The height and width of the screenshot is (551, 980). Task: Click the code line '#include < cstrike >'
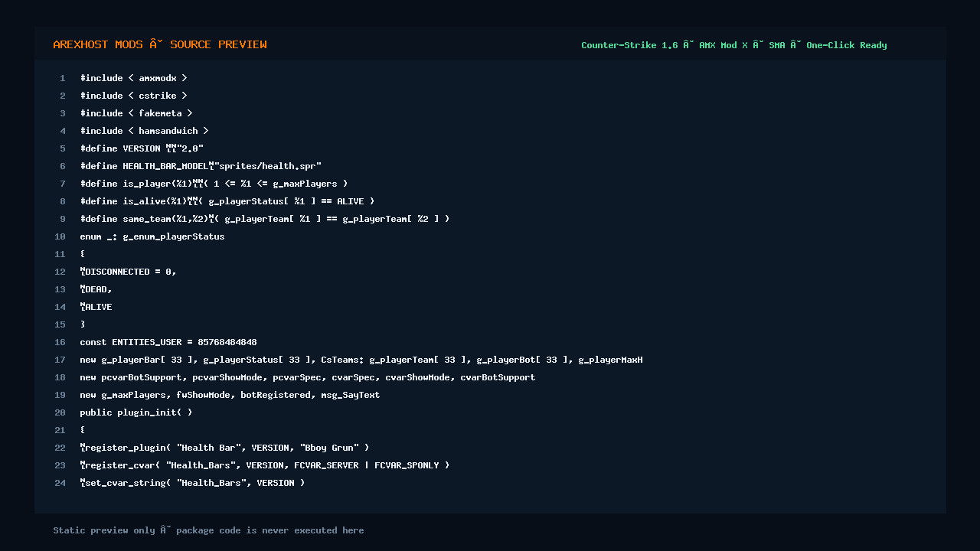click(134, 96)
